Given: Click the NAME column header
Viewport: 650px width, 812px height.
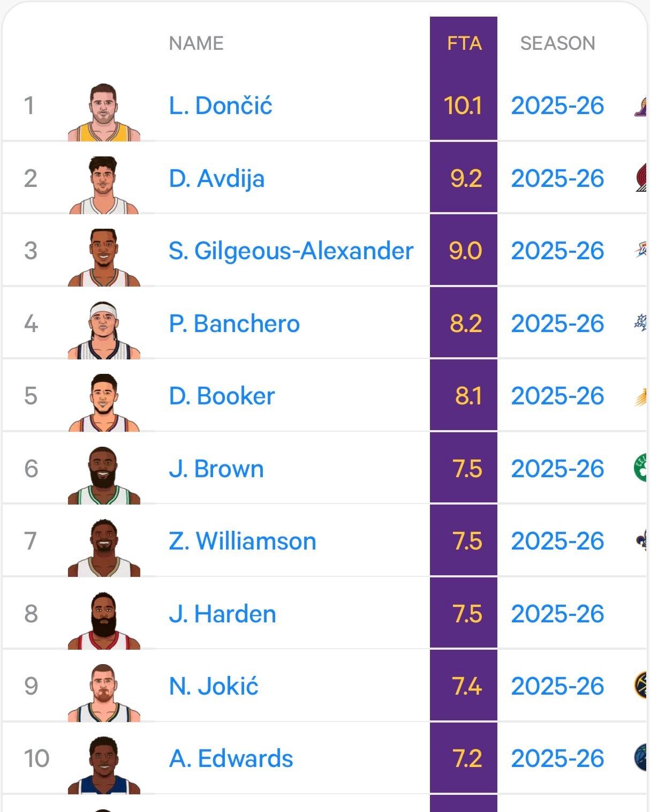Looking at the screenshot, I should (196, 43).
